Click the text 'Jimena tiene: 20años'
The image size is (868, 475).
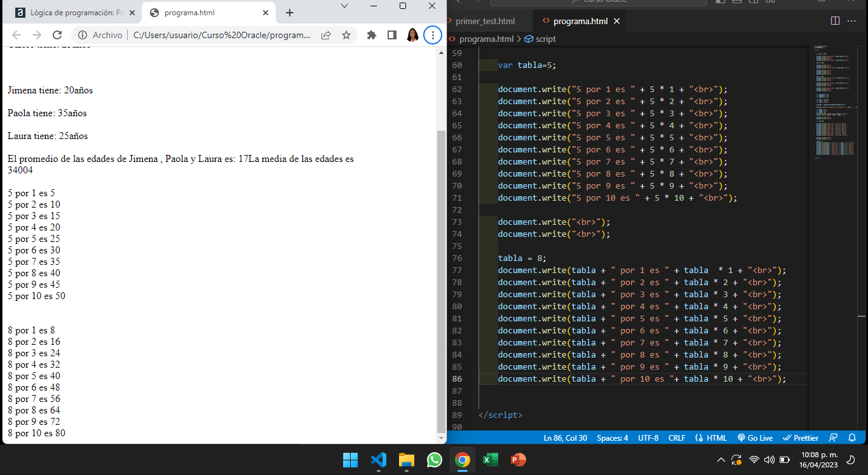pyautogui.click(x=50, y=90)
